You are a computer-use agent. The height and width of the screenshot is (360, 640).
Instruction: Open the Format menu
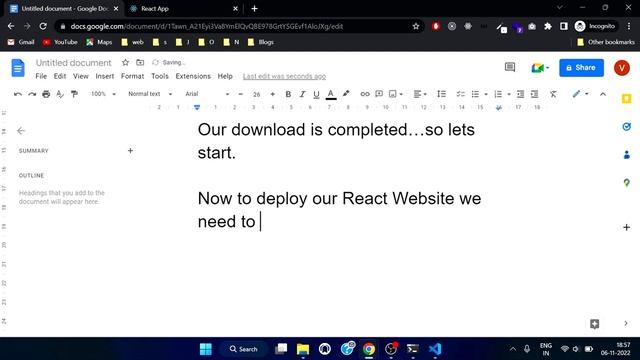point(132,76)
